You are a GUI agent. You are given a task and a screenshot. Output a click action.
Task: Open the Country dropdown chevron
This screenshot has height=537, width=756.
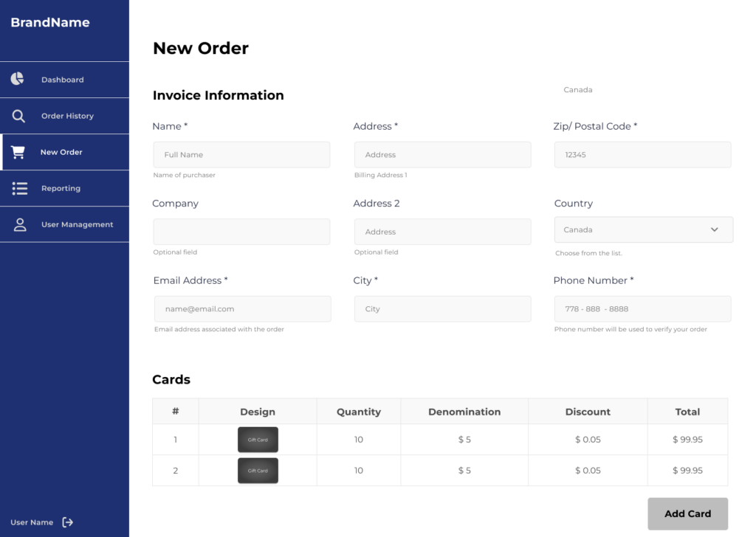coord(714,229)
